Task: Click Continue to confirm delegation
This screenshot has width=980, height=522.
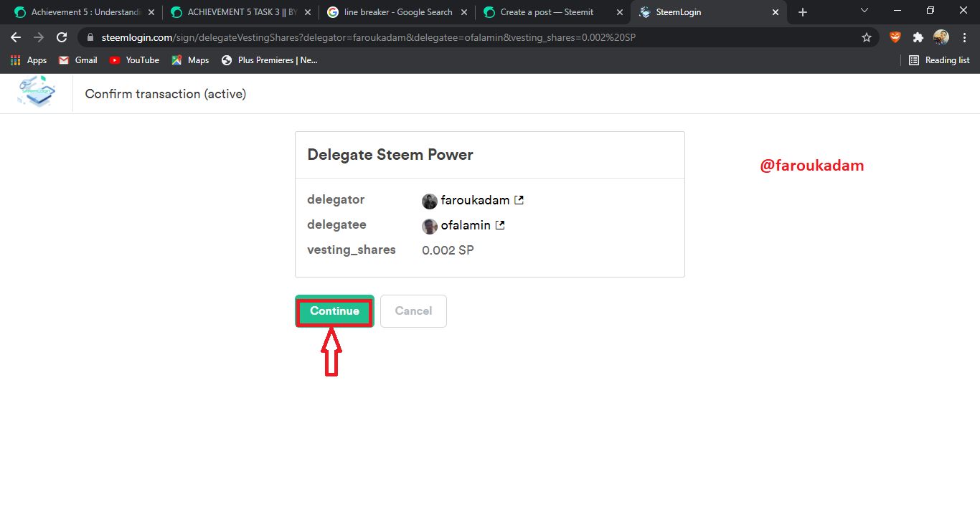Action: 334,311
